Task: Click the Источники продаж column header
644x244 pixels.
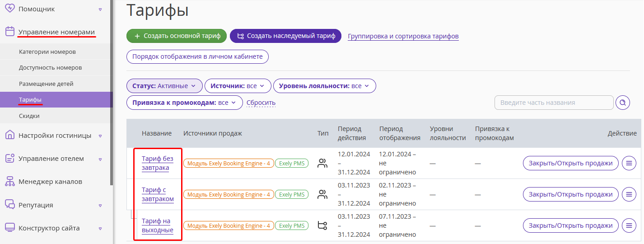Action: (213, 133)
